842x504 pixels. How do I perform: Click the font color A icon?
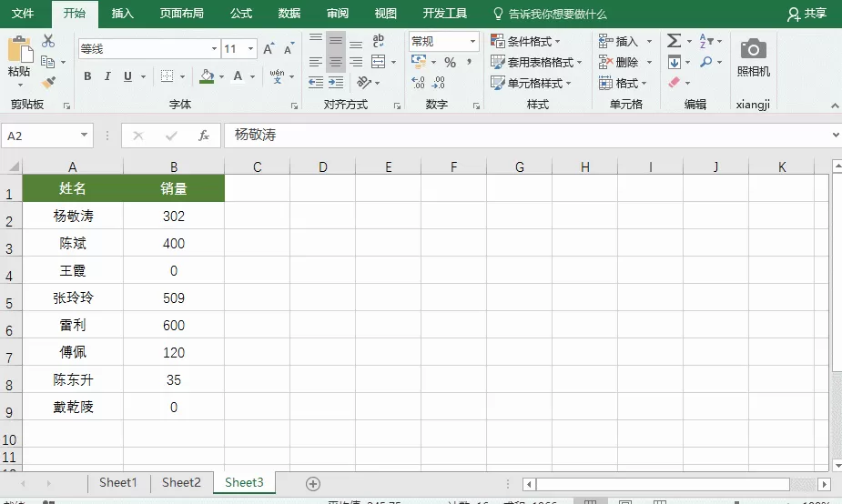[x=238, y=76]
